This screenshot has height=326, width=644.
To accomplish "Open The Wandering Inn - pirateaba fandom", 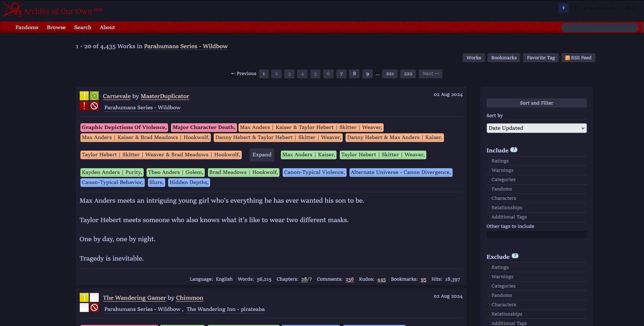I will [x=226, y=309].
